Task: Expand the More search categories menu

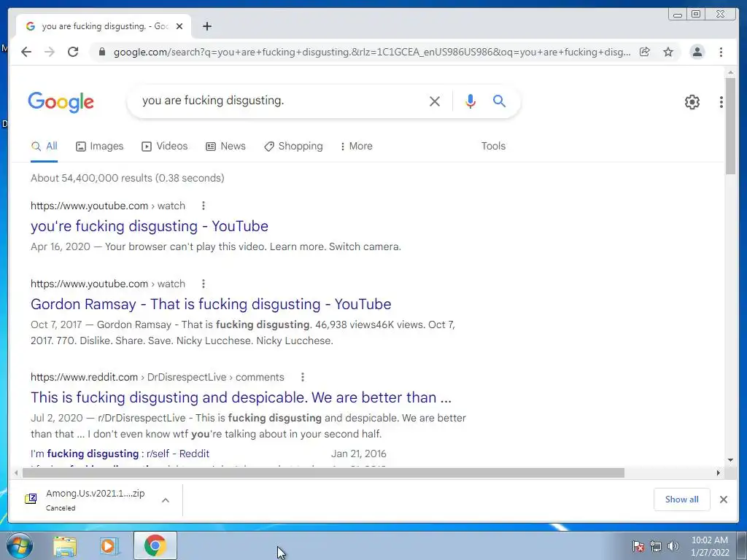Action: pos(356,146)
